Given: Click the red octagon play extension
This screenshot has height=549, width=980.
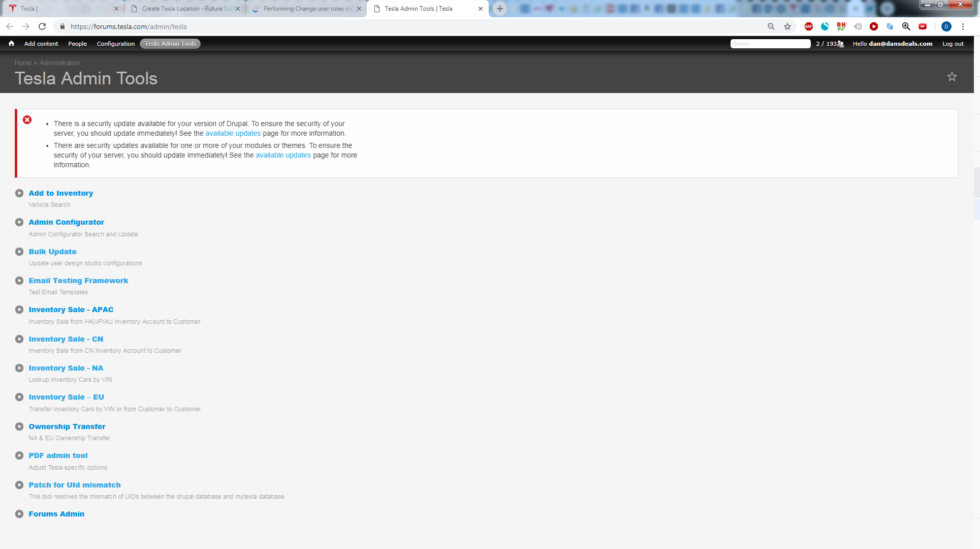Looking at the screenshot, I should [x=874, y=26].
